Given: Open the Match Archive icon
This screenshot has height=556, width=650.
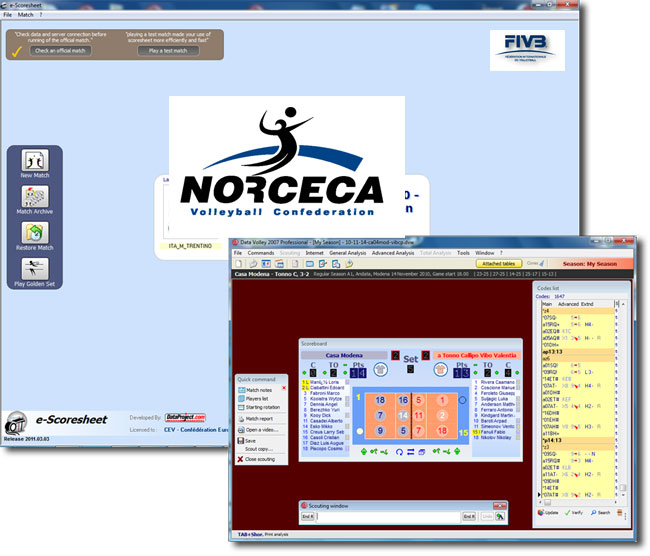Looking at the screenshot, I should click(x=35, y=197).
